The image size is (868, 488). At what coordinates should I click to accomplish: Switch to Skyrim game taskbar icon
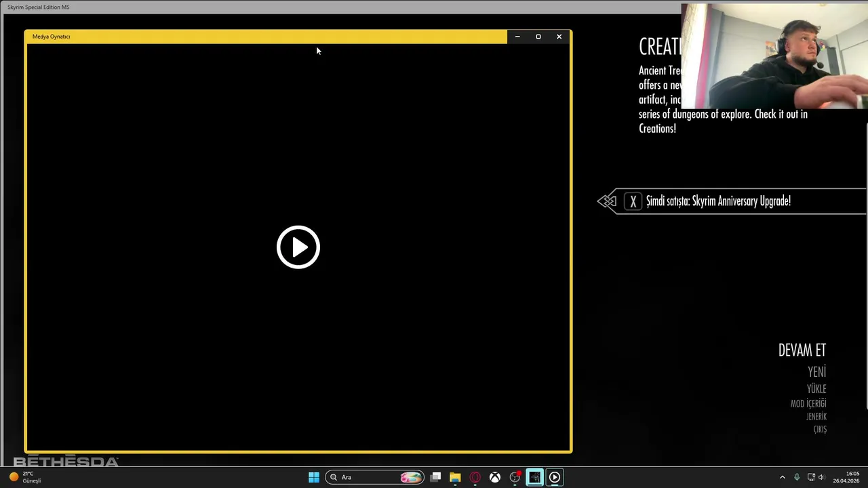[x=534, y=477]
